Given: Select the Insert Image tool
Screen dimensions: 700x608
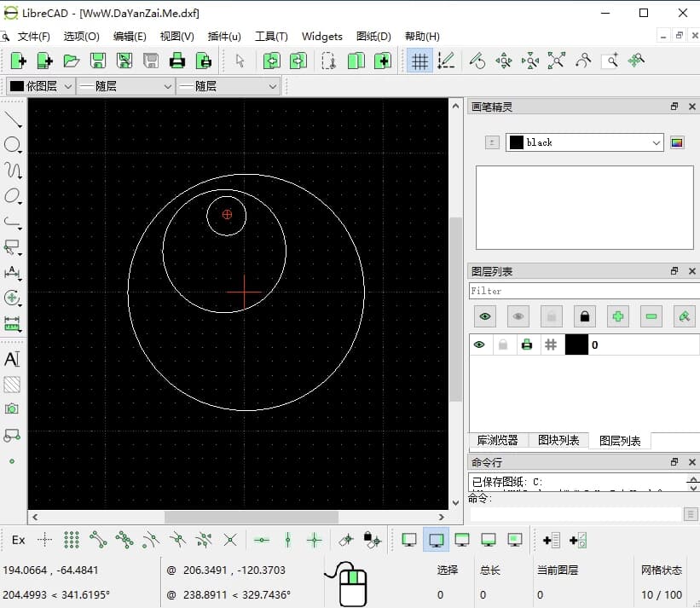Looking at the screenshot, I should [x=12, y=410].
